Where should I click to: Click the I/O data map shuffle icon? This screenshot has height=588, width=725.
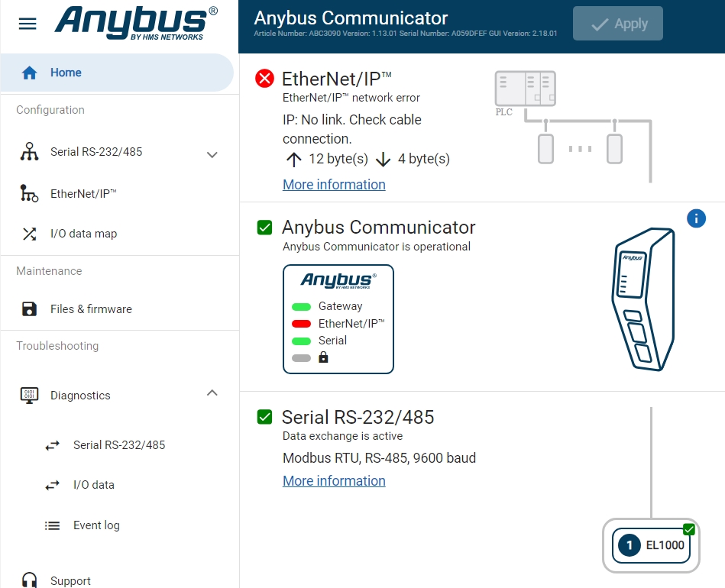coord(29,234)
